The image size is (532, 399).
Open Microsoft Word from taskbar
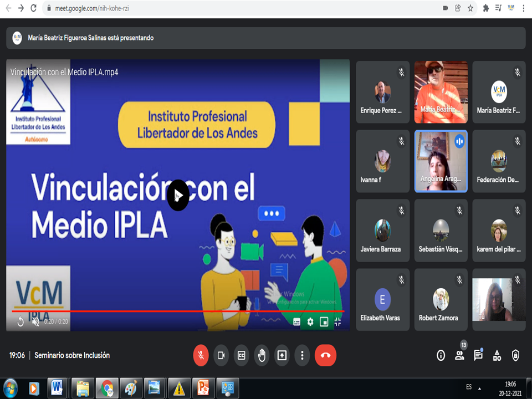click(57, 388)
